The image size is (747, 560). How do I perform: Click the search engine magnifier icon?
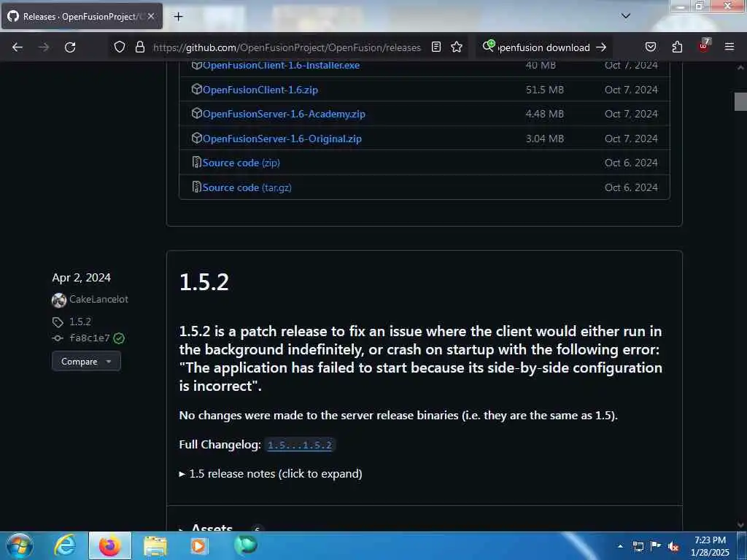[x=488, y=46]
